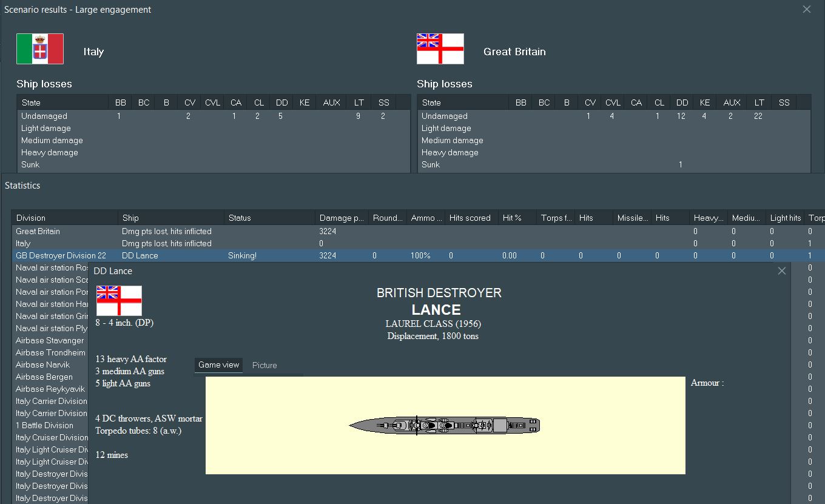Close the DD Lance details panel
The image size is (825, 504).
tap(782, 271)
